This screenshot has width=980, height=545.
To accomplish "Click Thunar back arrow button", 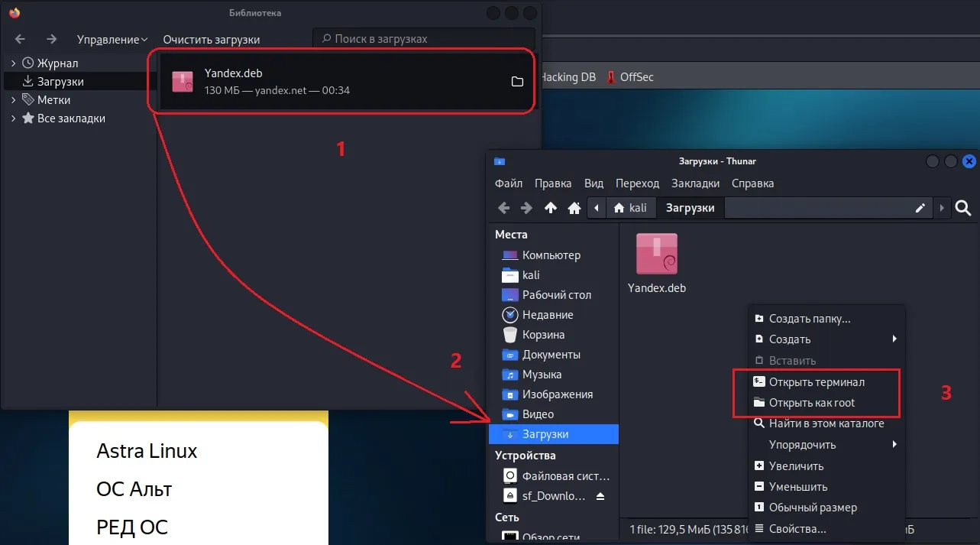I will [x=503, y=208].
